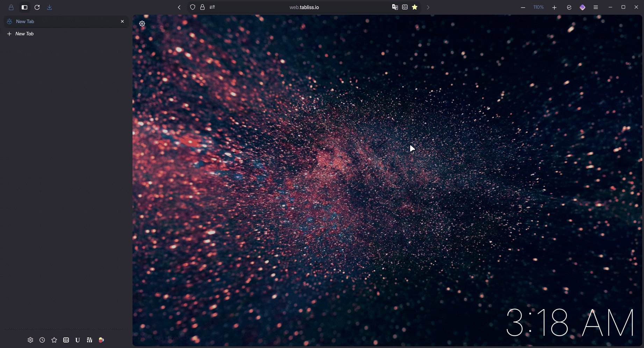Select the New Tab tab in sidebar

[63, 21]
